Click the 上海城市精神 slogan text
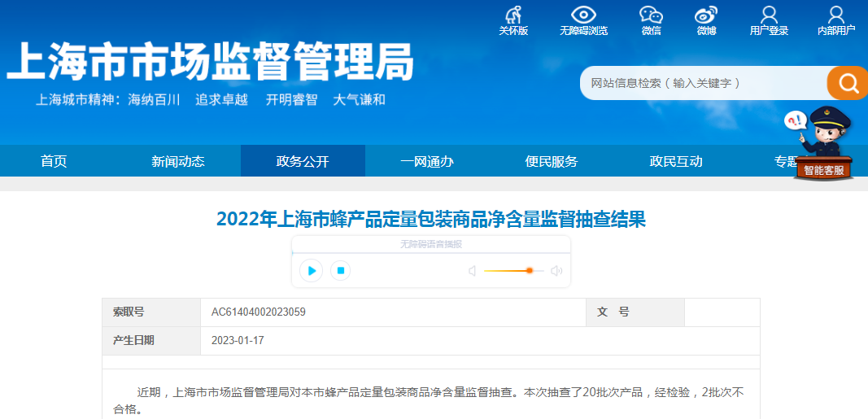 [211, 99]
